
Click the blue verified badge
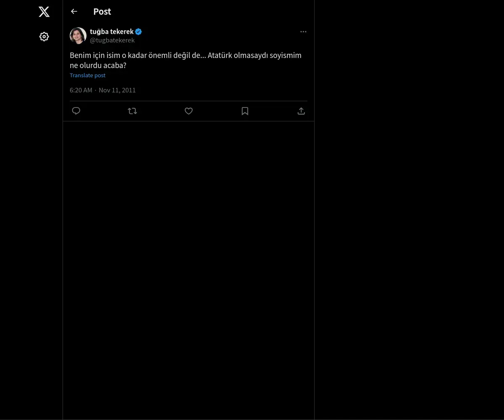(x=139, y=31)
